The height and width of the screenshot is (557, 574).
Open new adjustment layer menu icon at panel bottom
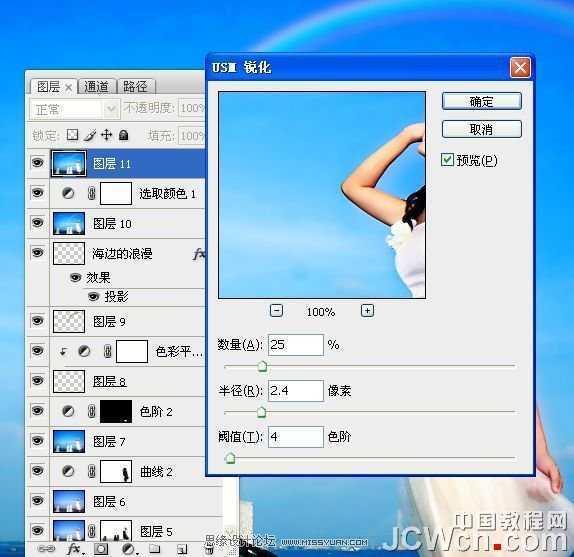(x=129, y=549)
